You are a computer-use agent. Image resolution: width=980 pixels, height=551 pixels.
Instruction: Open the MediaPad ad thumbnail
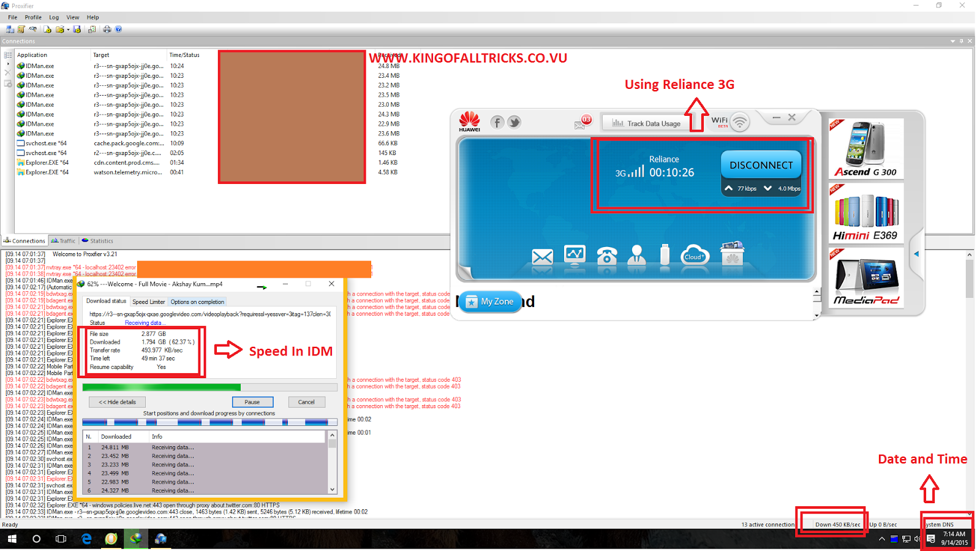point(865,278)
